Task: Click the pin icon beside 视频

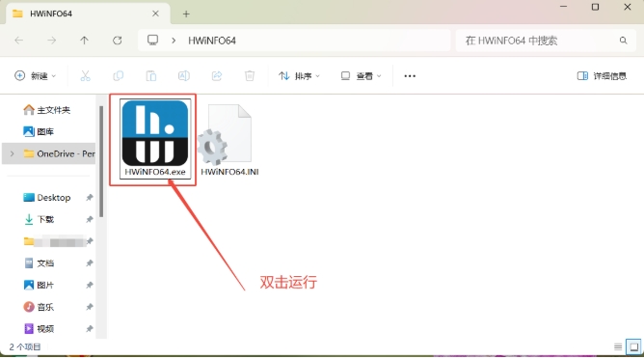Action: pos(89,328)
